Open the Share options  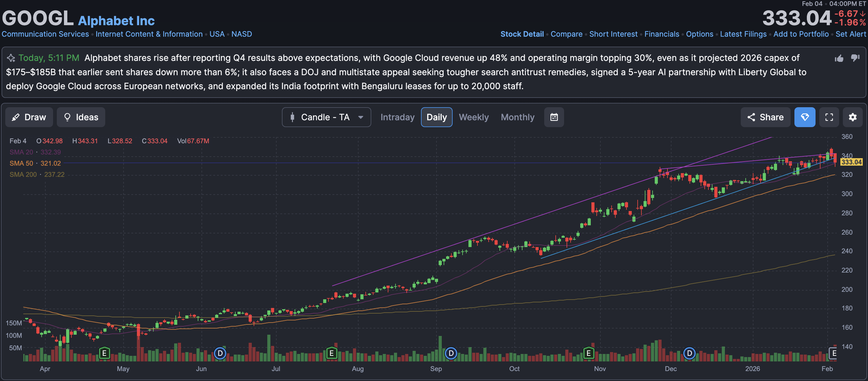[x=765, y=117]
